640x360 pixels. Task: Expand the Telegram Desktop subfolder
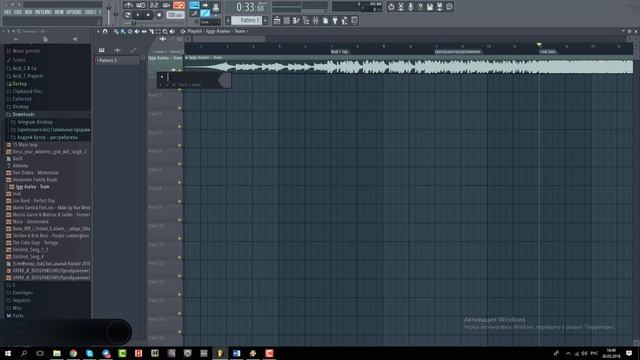pos(35,122)
